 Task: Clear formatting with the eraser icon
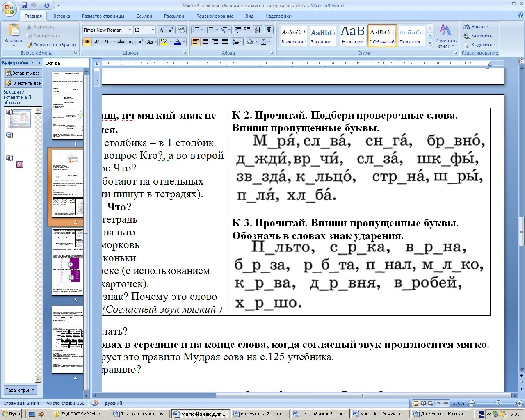pos(182,30)
